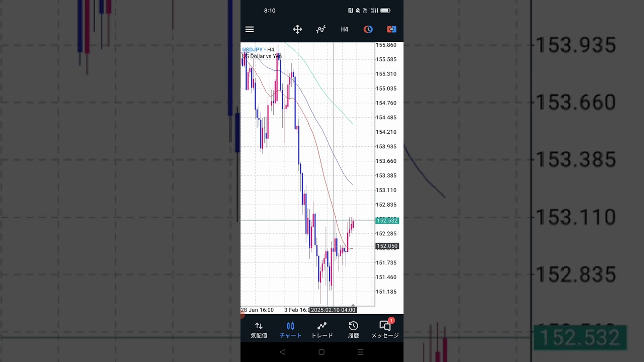Toggle the crosshair cursor tool
This screenshot has height=362, width=644.
pyautogui.click(x=297, y=30)
